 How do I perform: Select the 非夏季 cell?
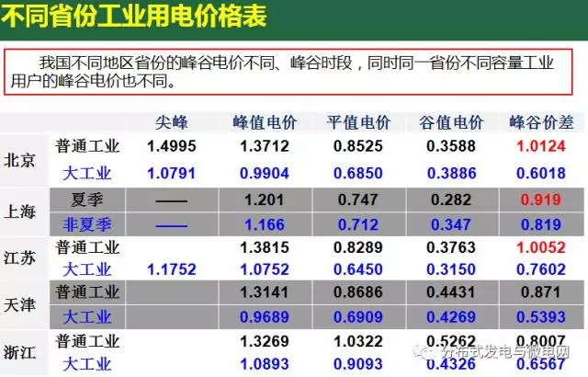coord(88,223)
